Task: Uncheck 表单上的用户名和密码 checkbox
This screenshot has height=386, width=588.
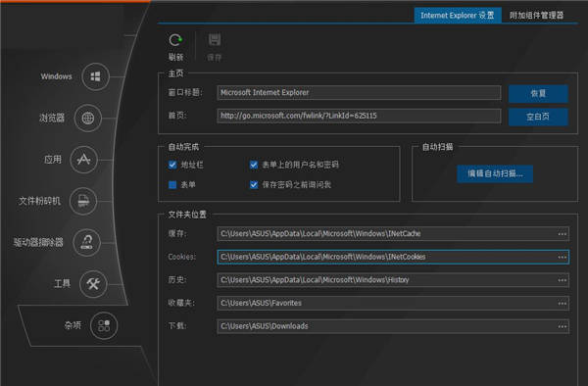Action: pos(254,165)
